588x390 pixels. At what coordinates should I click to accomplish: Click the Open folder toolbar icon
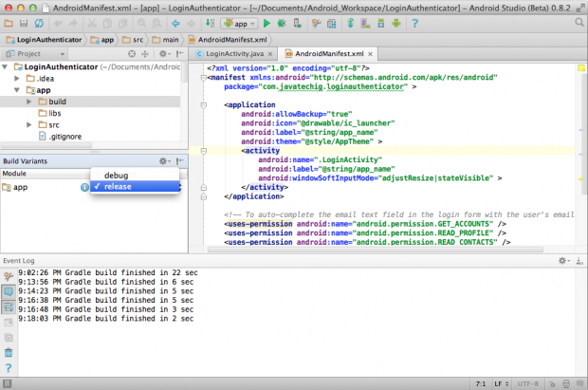tap(9, 24)
